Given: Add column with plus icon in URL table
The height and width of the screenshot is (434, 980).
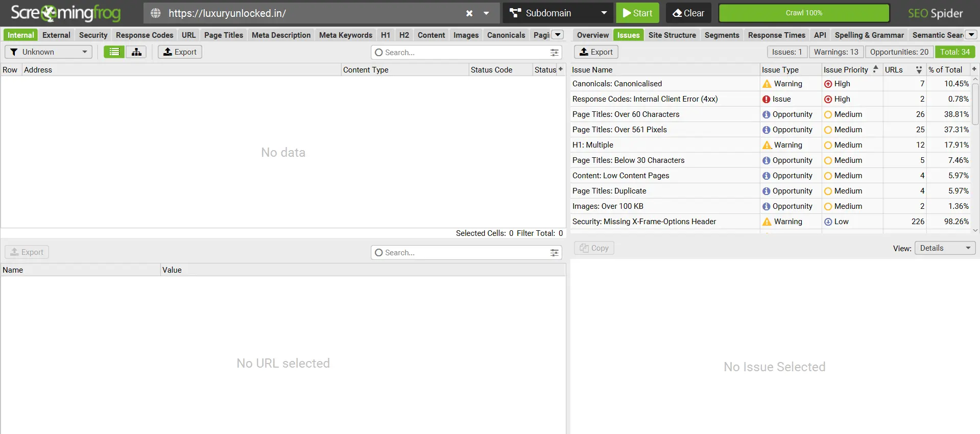Looking at the screenshot, I should [x=560, y=69].
